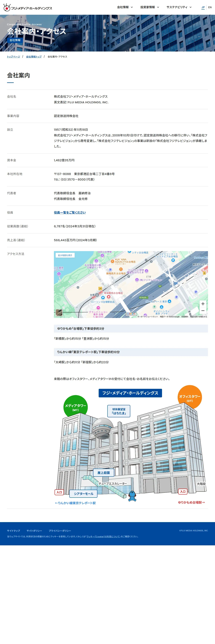This screenshot has width=215, height=644.
Task: Expand the 投資家情報 menu chevron
Action: pyautogui.click(x=158, y=7)
